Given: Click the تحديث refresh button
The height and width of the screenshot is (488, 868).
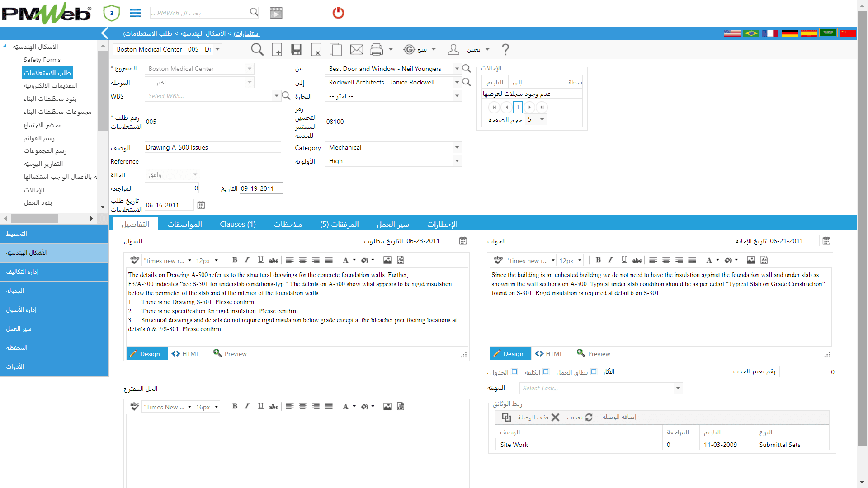Looking at the screenshot, I should coord(580,417).
